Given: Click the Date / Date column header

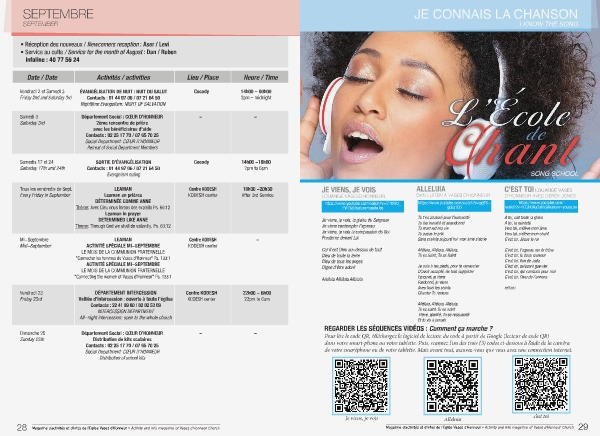Looking at the screenshot, I should pyautogui.click(x=42, y=76).
